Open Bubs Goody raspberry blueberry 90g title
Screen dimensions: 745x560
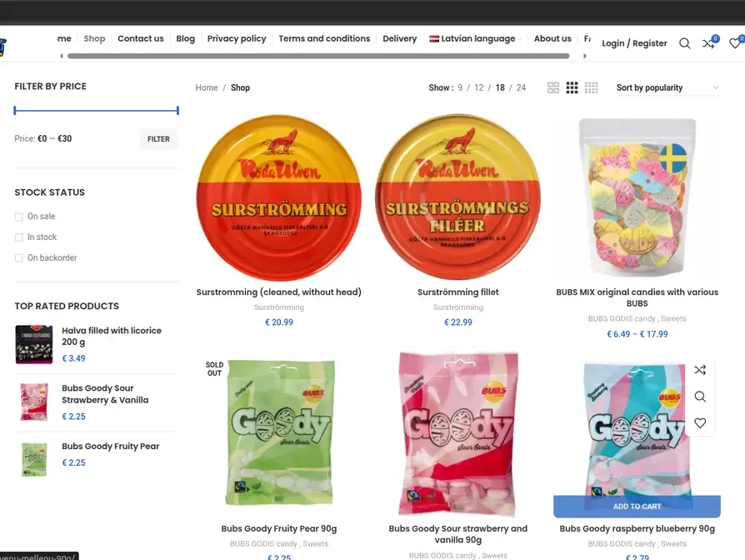[637, 528]
